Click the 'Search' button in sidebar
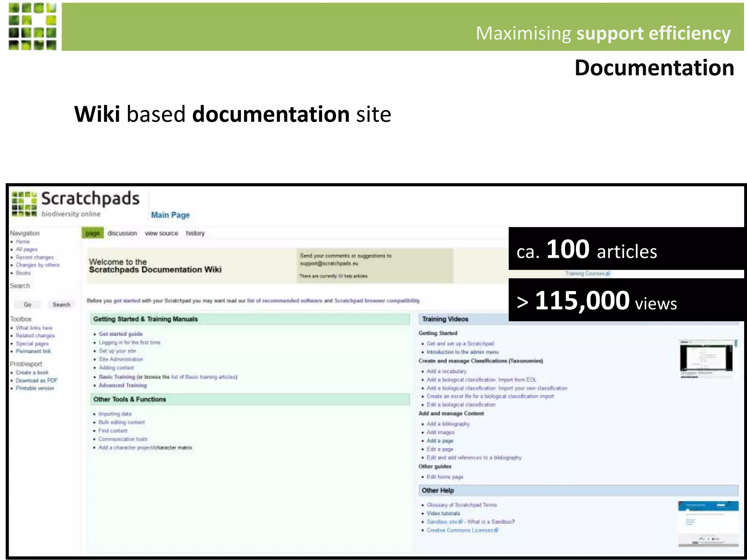 [61, 304]
